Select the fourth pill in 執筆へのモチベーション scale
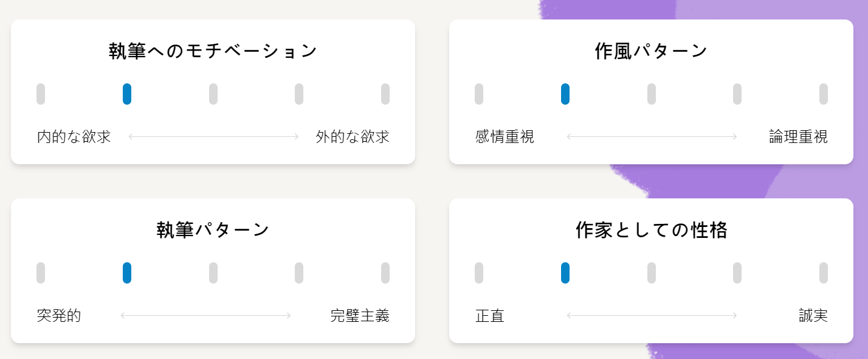Image resolution: width=868 pixels, height=359 pixels. [299, 94]
